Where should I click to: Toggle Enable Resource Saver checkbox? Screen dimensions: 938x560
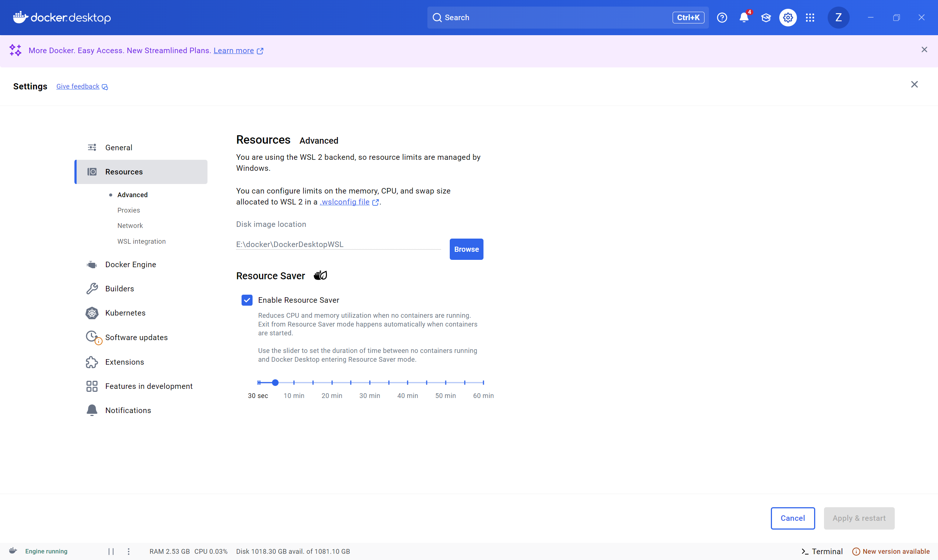[247, 300]
